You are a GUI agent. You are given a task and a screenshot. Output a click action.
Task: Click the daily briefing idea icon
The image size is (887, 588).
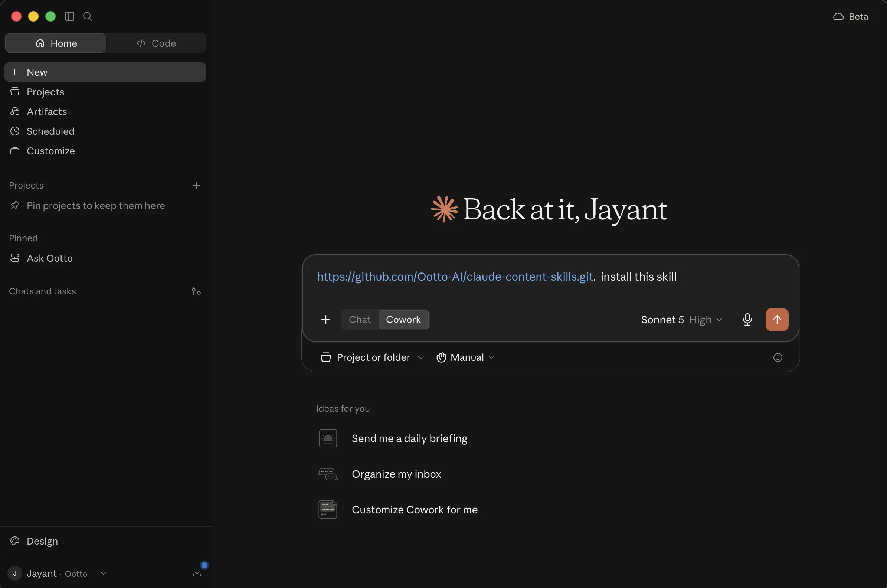coord(328,438)
